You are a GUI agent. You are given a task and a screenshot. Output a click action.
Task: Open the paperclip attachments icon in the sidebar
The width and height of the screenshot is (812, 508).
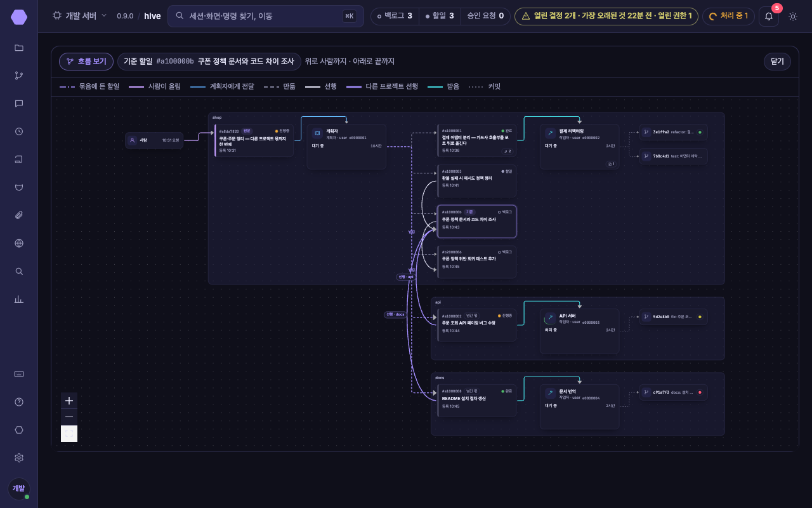[19, 215]
